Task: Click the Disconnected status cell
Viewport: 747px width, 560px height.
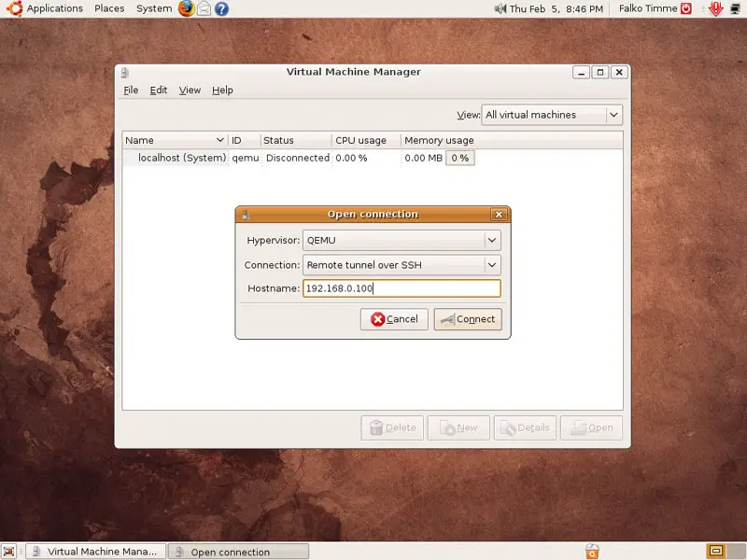Action: click(297, 158)
